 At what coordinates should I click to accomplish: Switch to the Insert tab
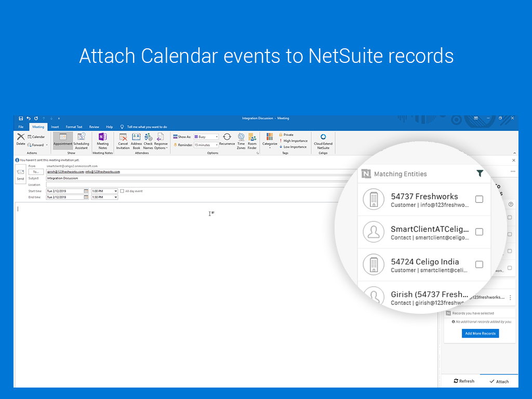[55, 127]
